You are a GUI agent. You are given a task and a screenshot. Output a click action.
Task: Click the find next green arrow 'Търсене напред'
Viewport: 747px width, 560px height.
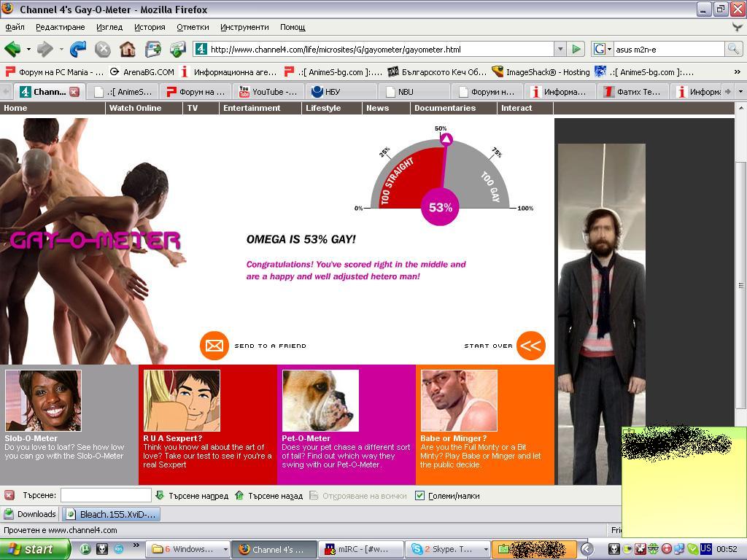tap(192, 496)
